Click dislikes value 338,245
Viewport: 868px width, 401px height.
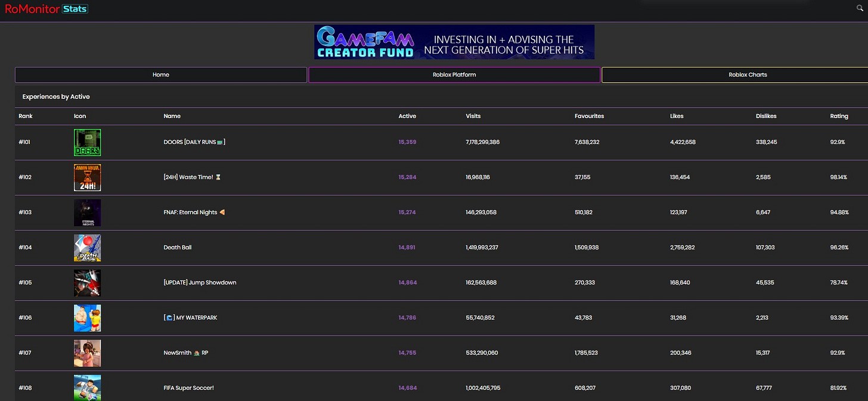tap(767, 142)
